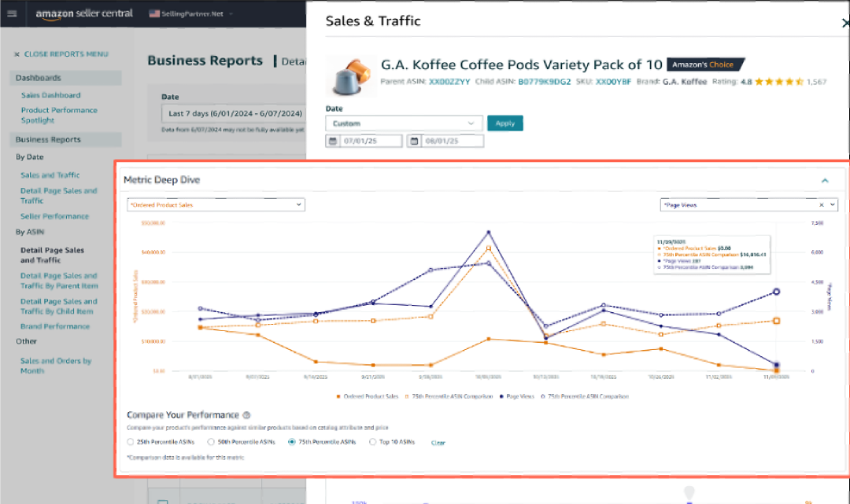The height and width of the screenshot is (504, 850).
Task: Click the end date calendar icon
Action: [415, 142]
